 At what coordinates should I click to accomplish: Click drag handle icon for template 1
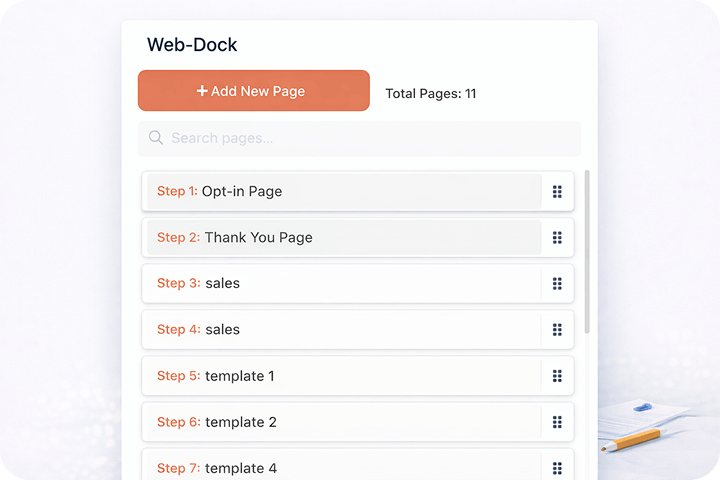click(x=557, y=376)
